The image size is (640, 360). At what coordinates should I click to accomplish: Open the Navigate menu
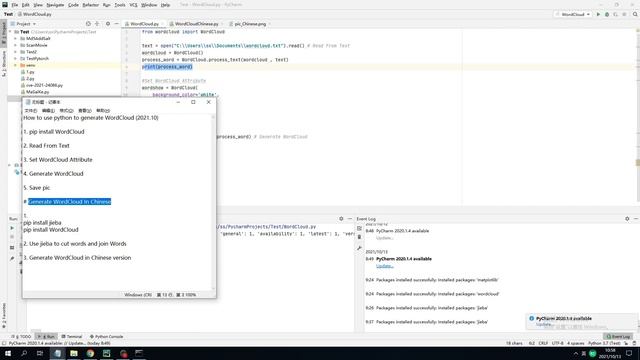click(x=55, y=5)
